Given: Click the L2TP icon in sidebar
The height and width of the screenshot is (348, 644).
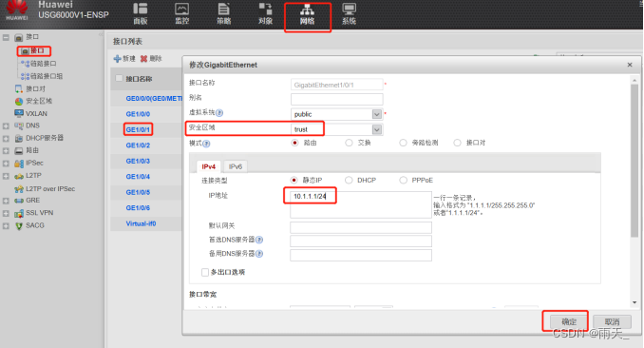Looking at the screenshot, I should click(18, 176).
